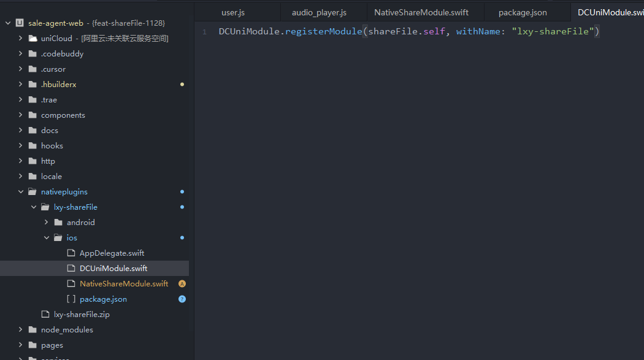Switch to the user.js tab

pyautogui.click(x=233, y=12)
